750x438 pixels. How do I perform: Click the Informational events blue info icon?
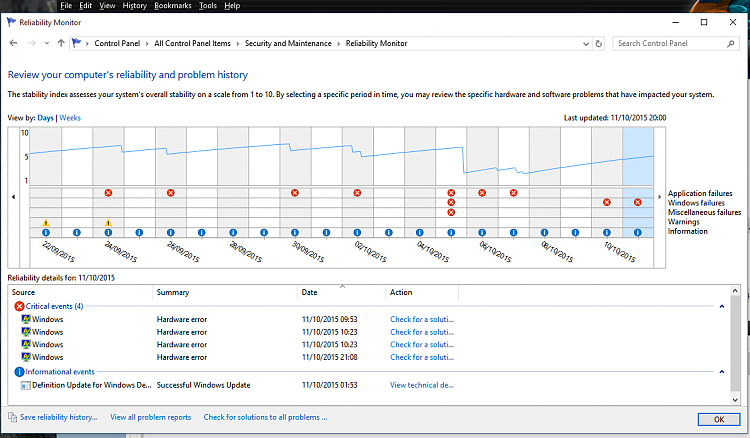pos(19,372)
